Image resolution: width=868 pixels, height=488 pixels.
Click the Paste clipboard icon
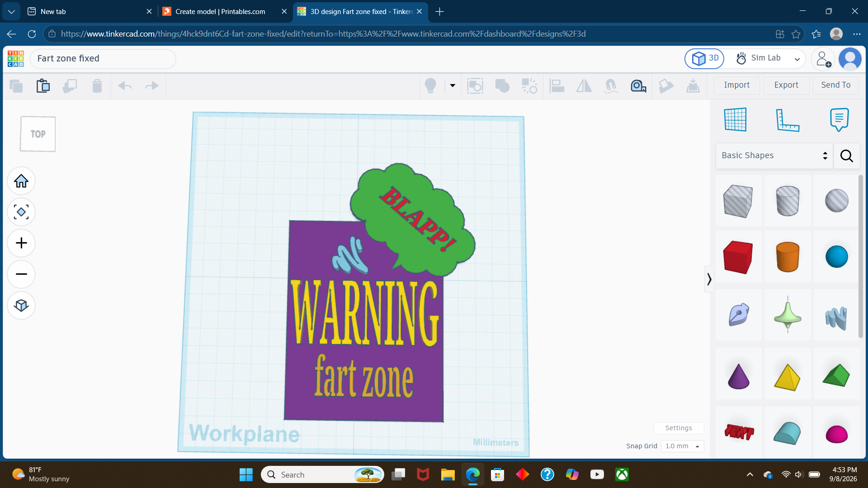[43, 85]
